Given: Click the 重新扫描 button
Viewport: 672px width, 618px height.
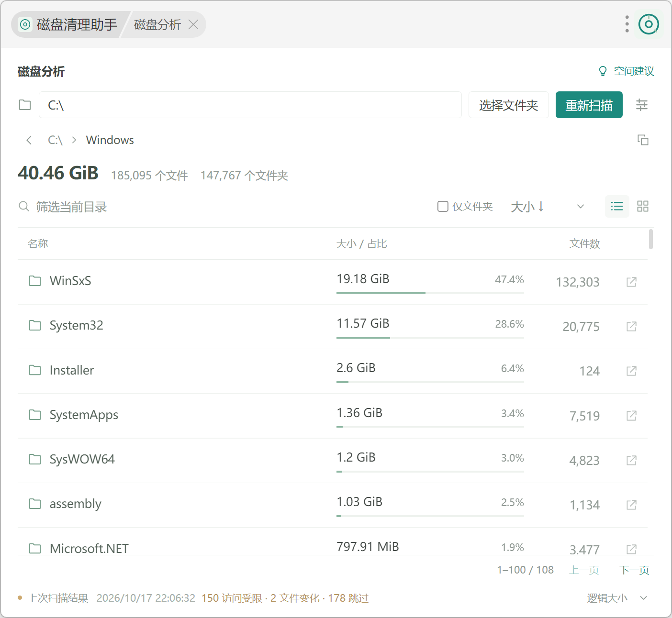Looking at the screenshot, I should [589, 105].
